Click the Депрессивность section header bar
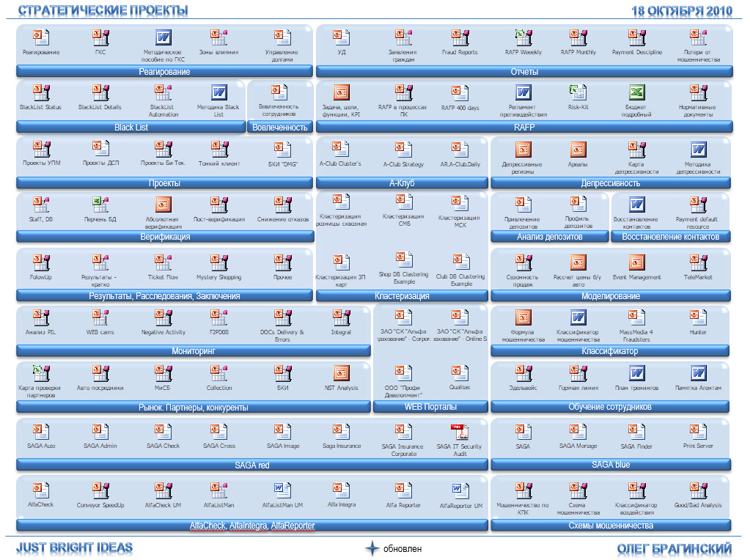 611,183
